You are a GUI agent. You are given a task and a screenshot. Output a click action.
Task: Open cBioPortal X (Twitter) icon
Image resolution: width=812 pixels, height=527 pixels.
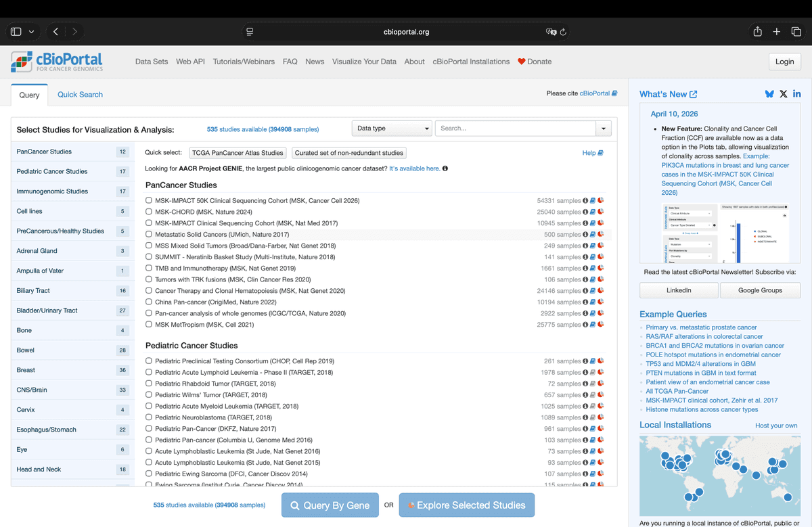784,94
